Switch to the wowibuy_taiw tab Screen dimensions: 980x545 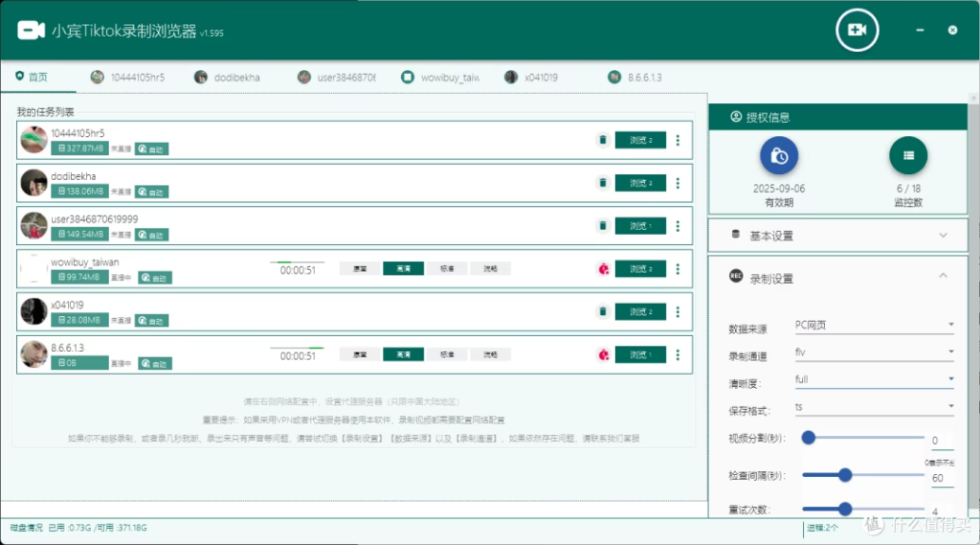pos(440,77)
